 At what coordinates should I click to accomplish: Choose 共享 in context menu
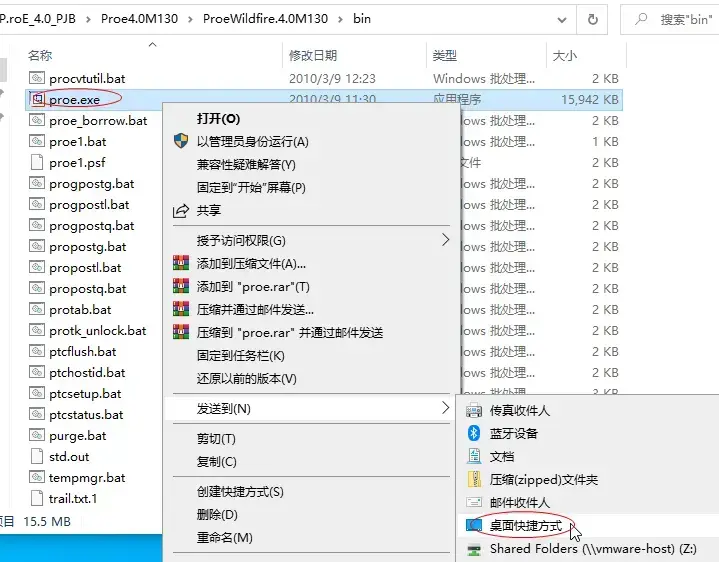tap(312, 210)
